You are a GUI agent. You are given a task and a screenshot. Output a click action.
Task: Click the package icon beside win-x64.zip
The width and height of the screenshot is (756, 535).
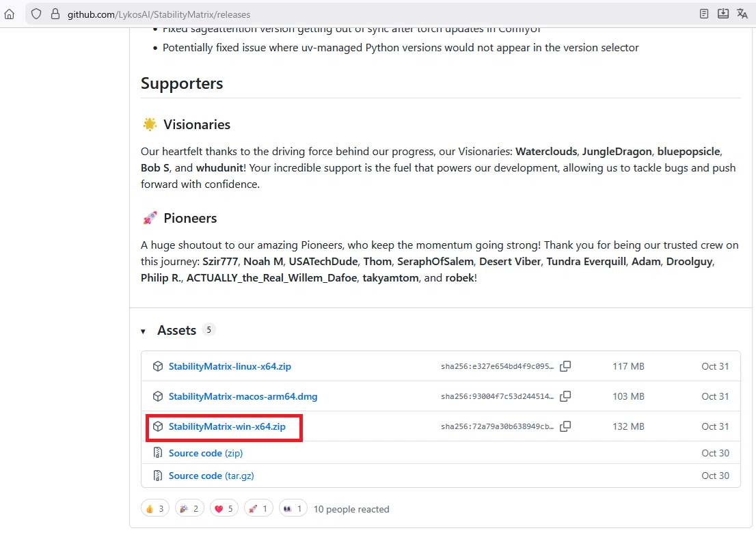click(158, 426)
